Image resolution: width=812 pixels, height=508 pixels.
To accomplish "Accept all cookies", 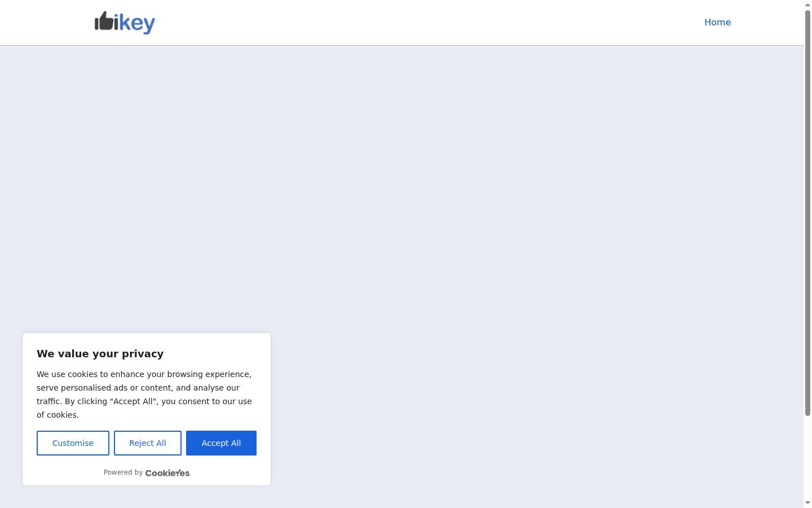I will (x=221, y=443).
